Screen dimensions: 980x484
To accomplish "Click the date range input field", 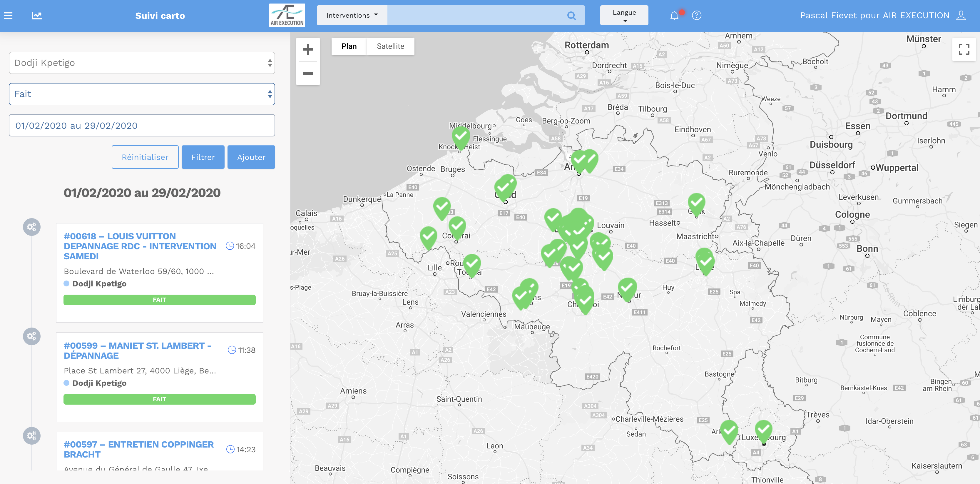I will click(141, 126).
